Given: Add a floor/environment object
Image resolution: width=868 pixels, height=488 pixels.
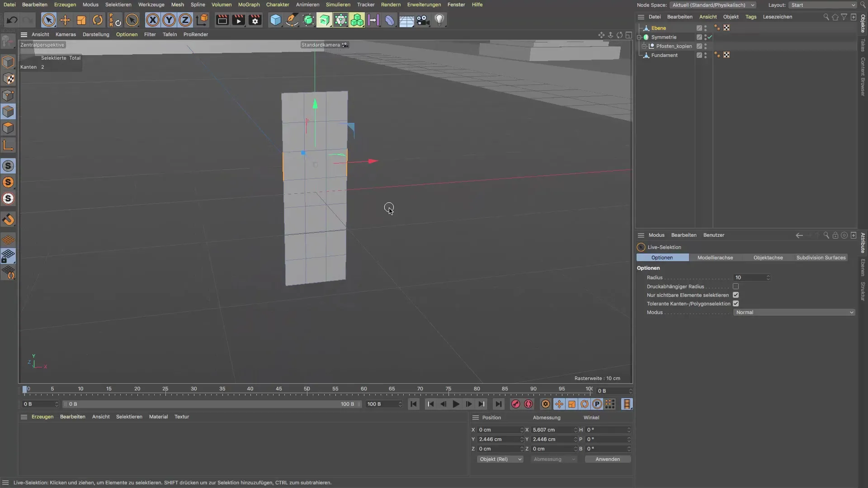Looking at the screenshot, I should (406, 20).
